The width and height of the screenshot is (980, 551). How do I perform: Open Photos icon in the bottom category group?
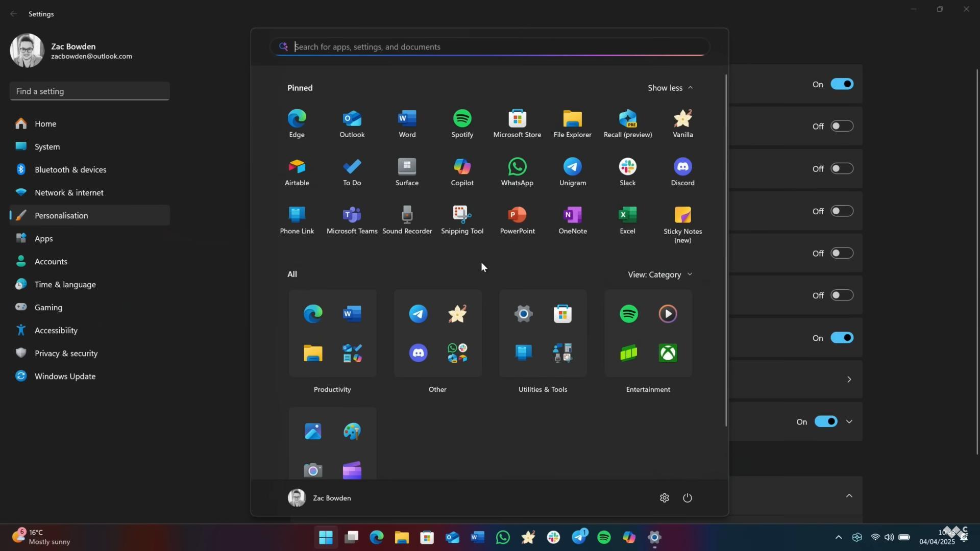coord(313,431)
